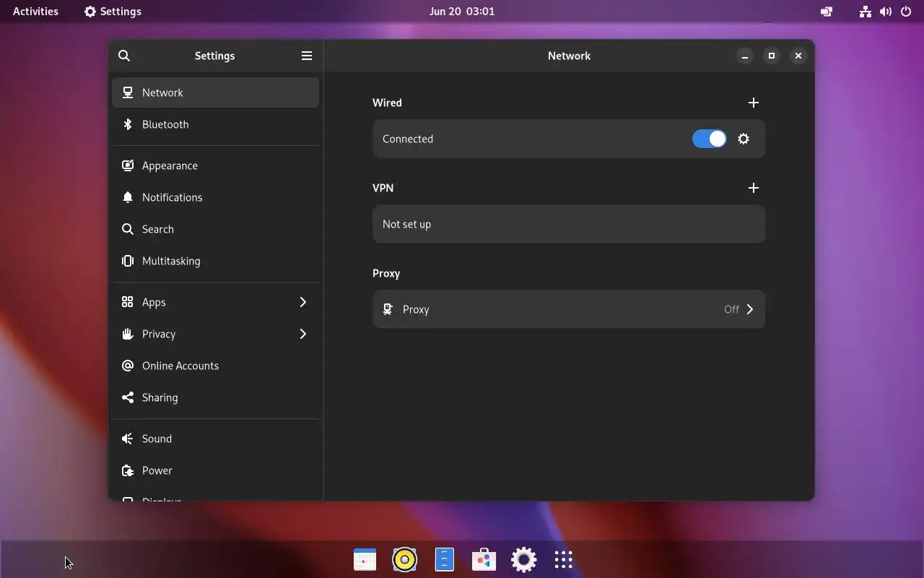
Task: Go to Multitasking settings
Action: pos(215,261)
